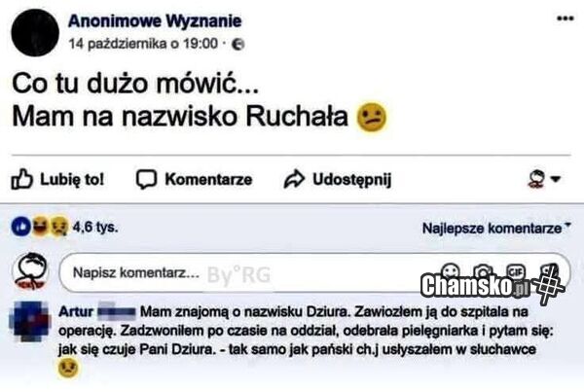Open commenter Artur's profile name
584x392 pixels.
[x=76, y=311]
